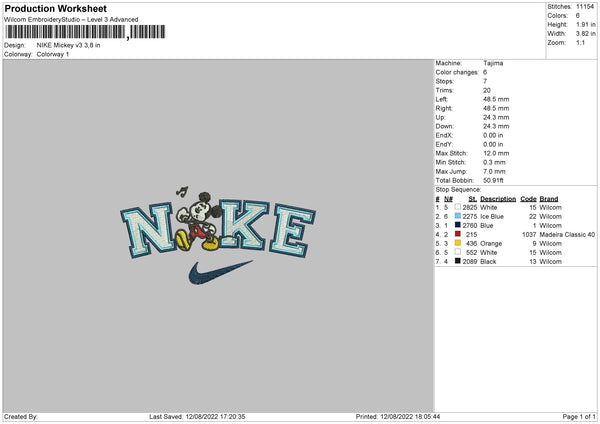
Task: Click 'Wilcom EmbroideryStudio – Level 3 Advanced' text
Action: (71, 20)
